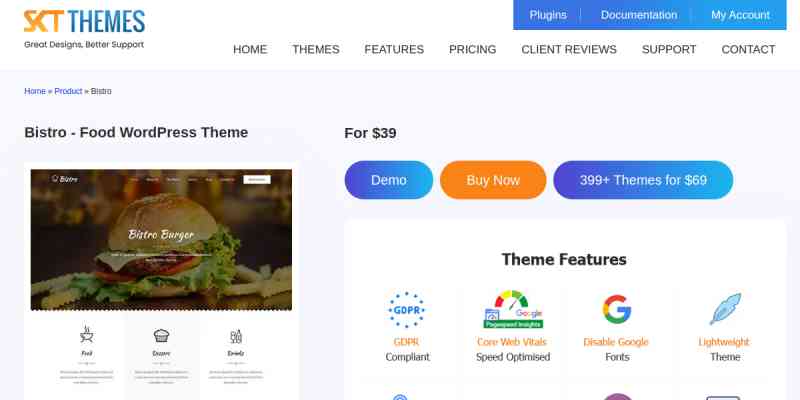Click the SKT Themes logo
Viewport: 800px width, 400px height.
pyautogui.click(x=84, y=29)
